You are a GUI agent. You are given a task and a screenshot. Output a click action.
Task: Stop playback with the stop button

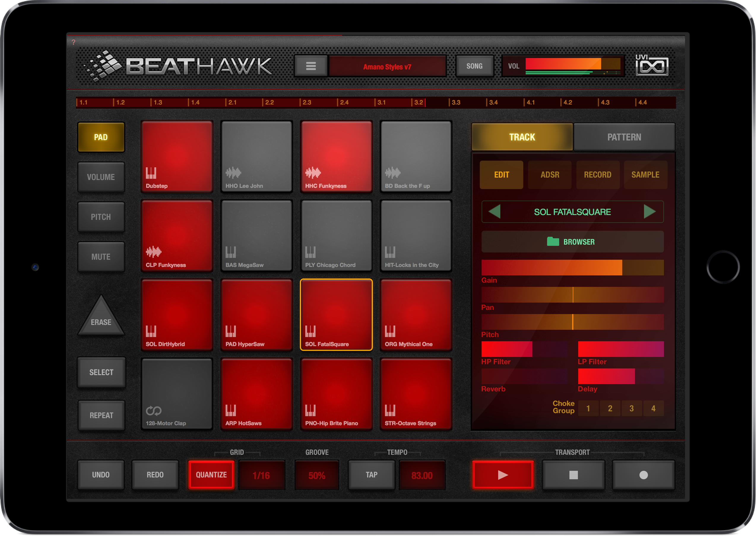573,475
